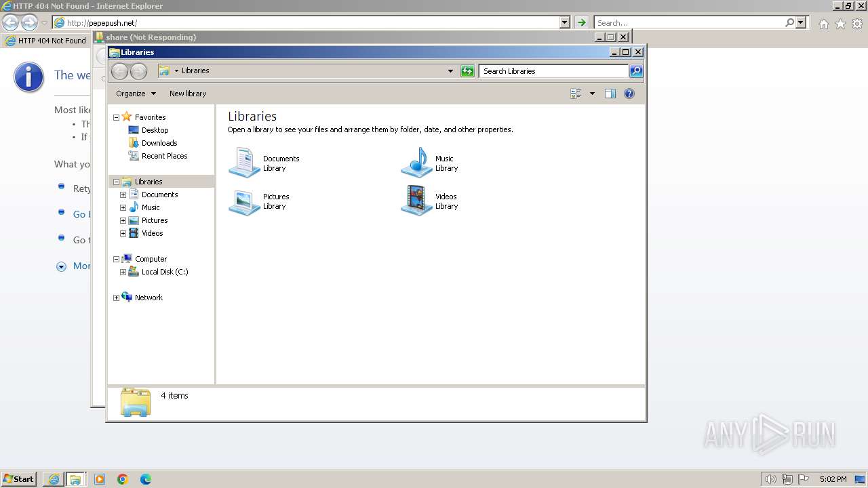Click the volume speaker tray icon

click(x=770, y=479)
